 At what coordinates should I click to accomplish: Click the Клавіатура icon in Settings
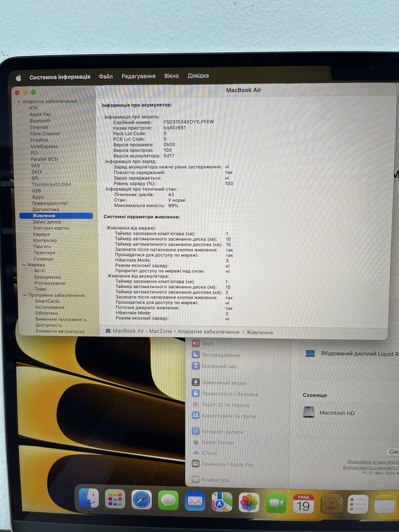pyautogui.click(x=196, y=479)
